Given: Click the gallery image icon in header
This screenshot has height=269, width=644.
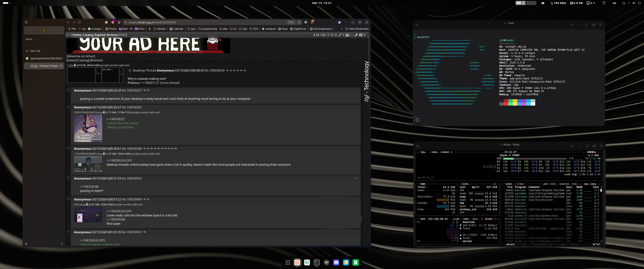Looking at the screenshot, I should click(347, 35).
